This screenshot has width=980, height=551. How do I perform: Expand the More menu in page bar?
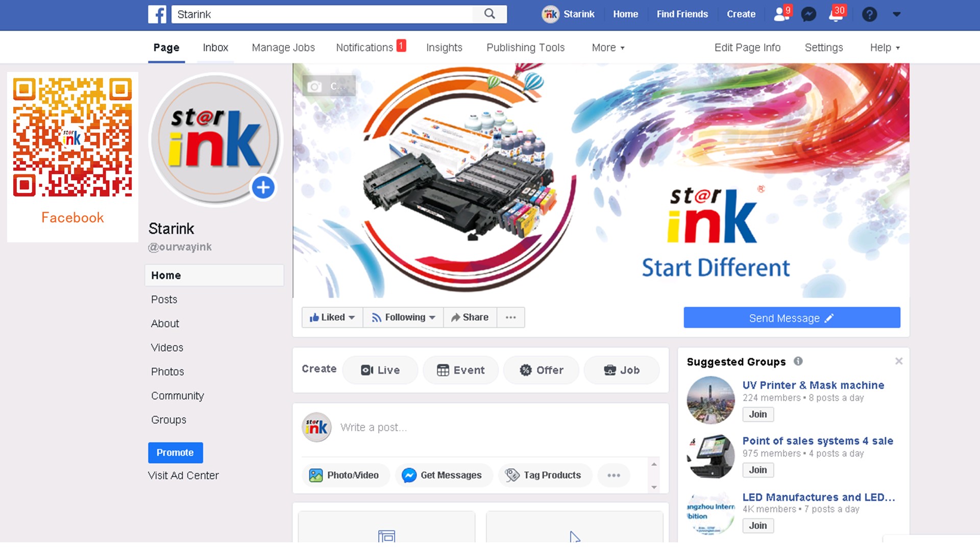tap(607, 47)
